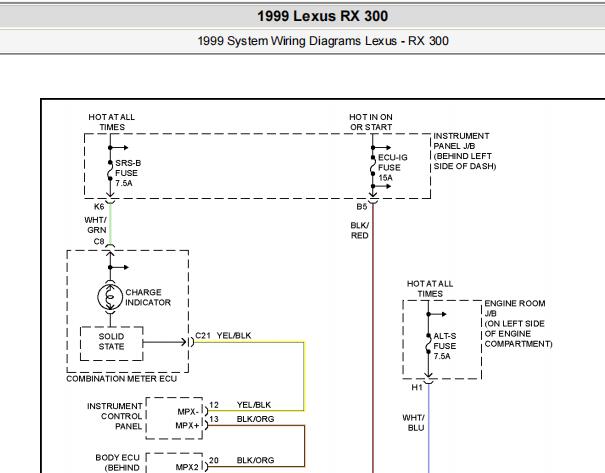605x473 pixels.
Task: Click the INSTRUMENT CONTROL PANEL label
Action: click(115, 416)
